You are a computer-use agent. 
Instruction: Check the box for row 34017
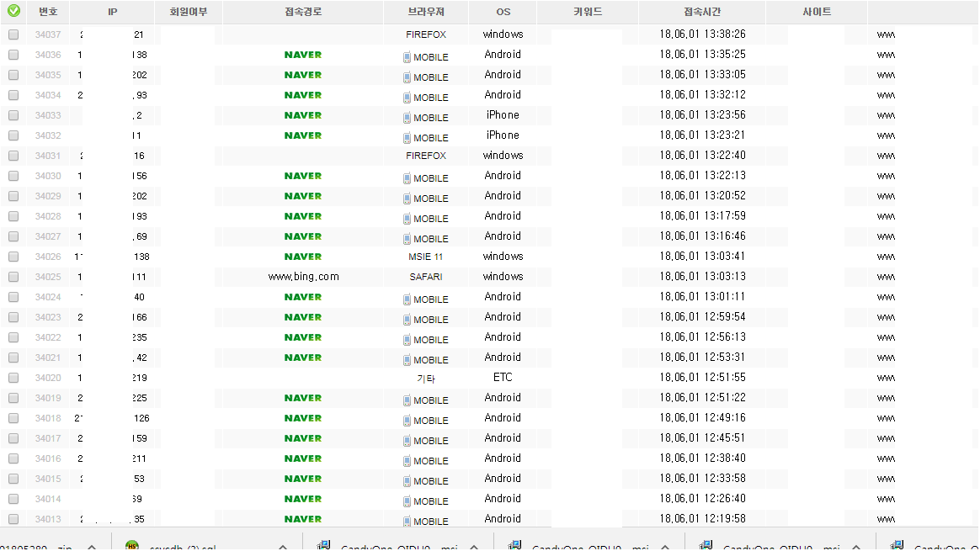tap(13, 438)
